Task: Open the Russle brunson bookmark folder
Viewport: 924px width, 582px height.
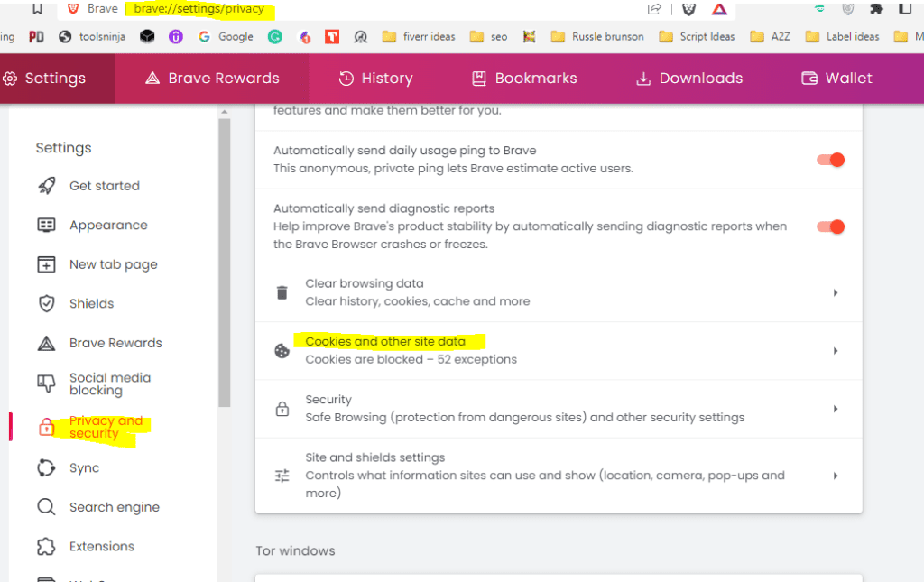Action: tap(597, 36)
